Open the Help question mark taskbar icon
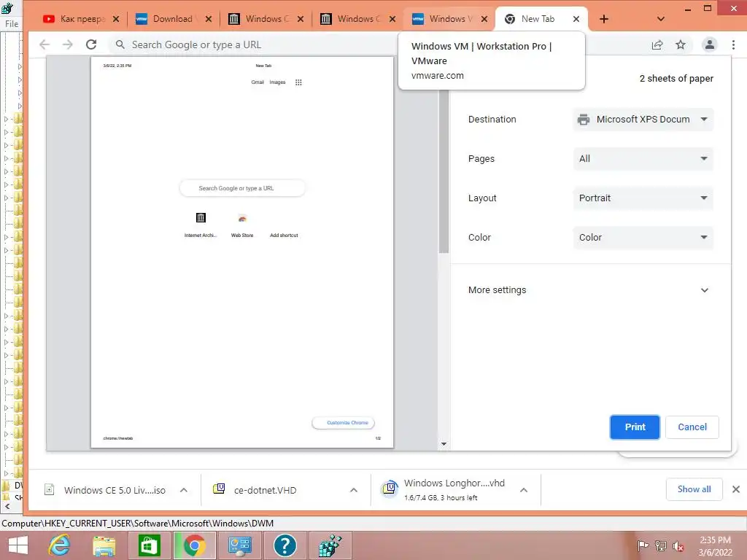This screenshot has height=560, width=747. point(285,545)
